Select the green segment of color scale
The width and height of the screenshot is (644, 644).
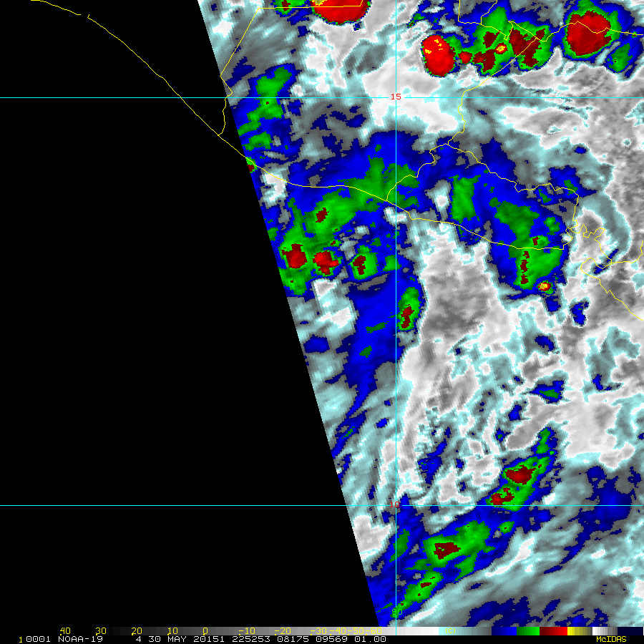(x=528, y=631)
